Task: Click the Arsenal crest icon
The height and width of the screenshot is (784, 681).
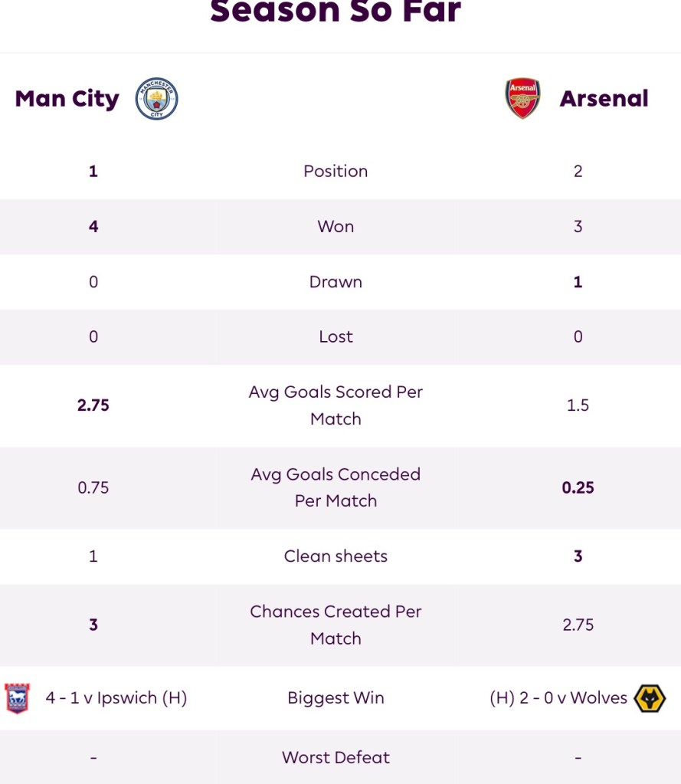Action: pos(523,99)
